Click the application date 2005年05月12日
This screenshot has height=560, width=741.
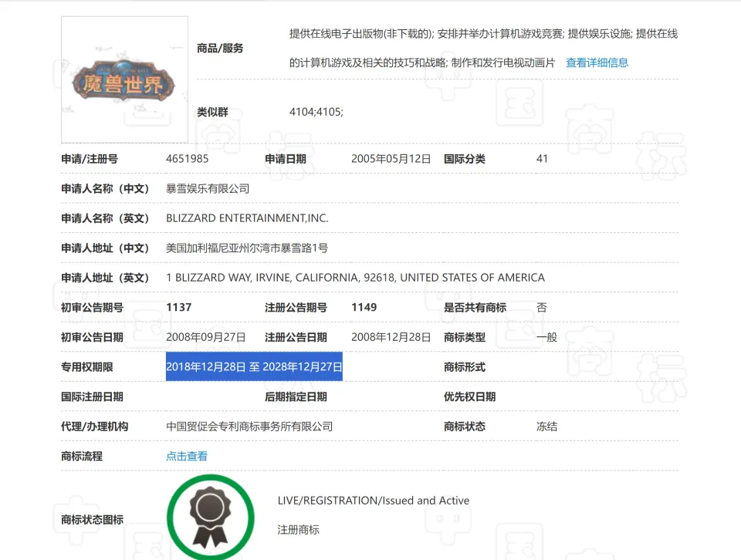click(x=391, y=159)
